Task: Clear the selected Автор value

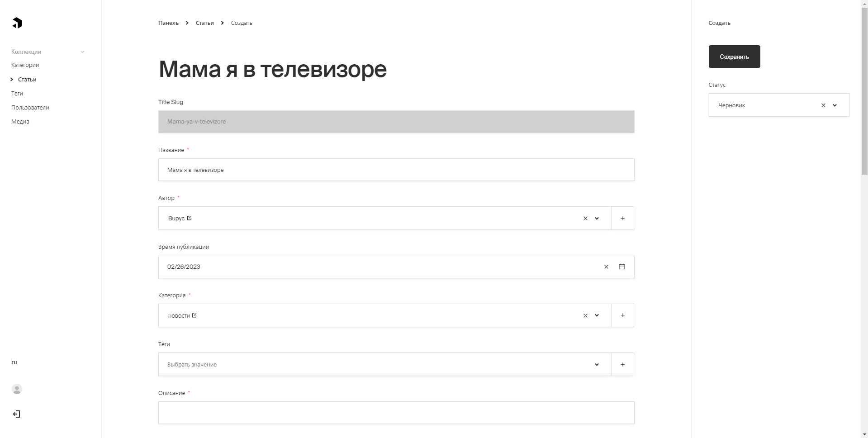Action: pyautogui.click(x=585, y=219)
